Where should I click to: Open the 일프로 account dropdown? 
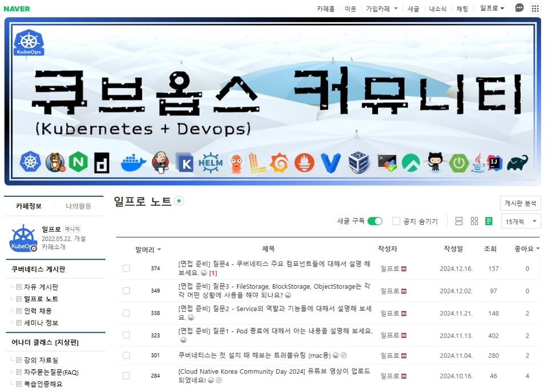tap(491, 8)
